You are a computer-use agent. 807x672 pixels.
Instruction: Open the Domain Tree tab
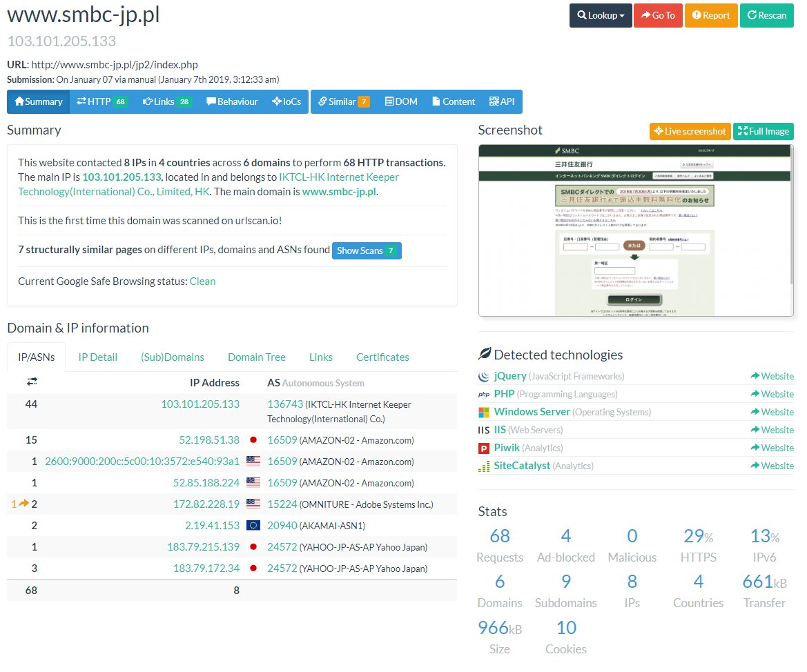pos(256,357)
